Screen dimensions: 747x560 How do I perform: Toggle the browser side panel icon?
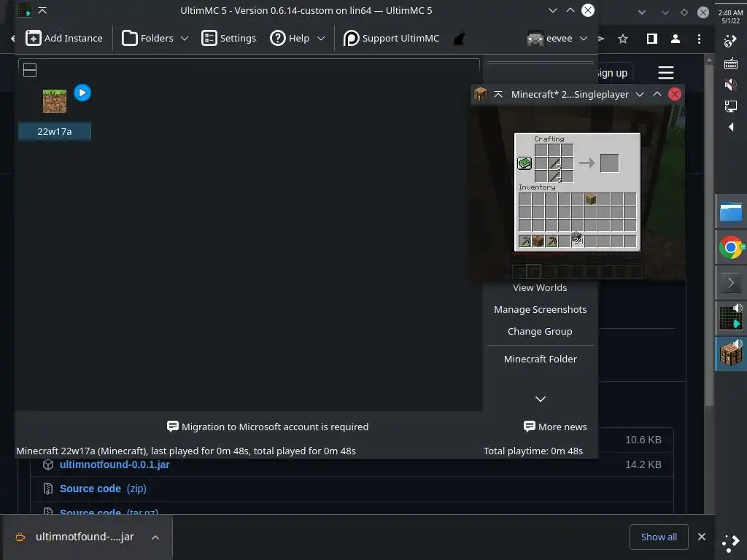(651, 39)
